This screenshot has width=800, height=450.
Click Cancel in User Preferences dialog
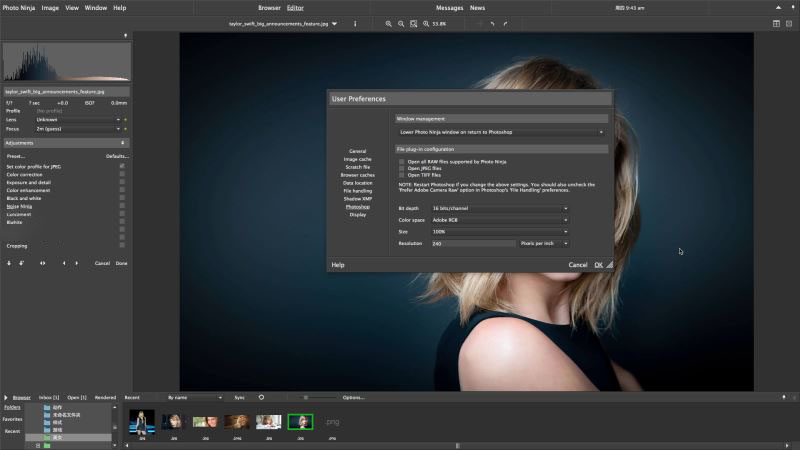point(578,265)
